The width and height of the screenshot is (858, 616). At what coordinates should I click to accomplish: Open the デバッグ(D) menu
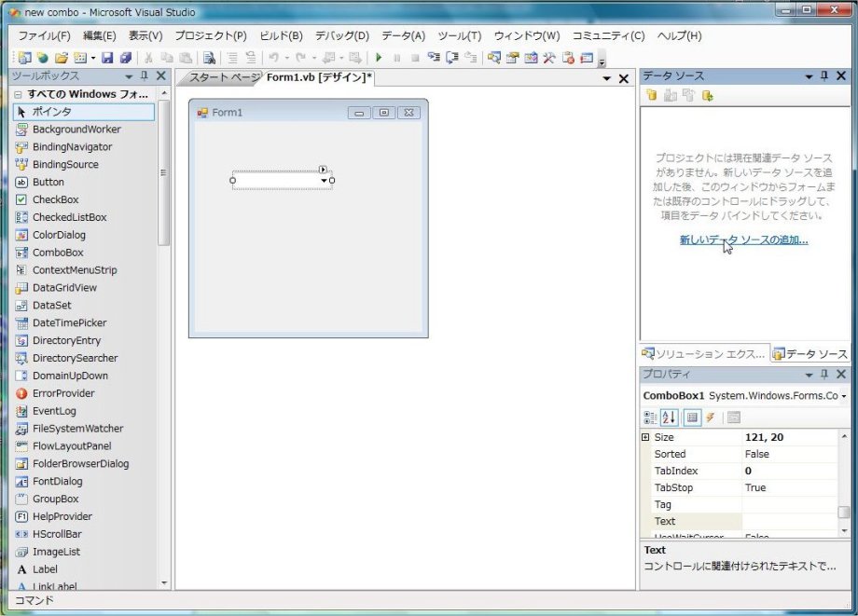pyautogui.click(x=342, y=36)
